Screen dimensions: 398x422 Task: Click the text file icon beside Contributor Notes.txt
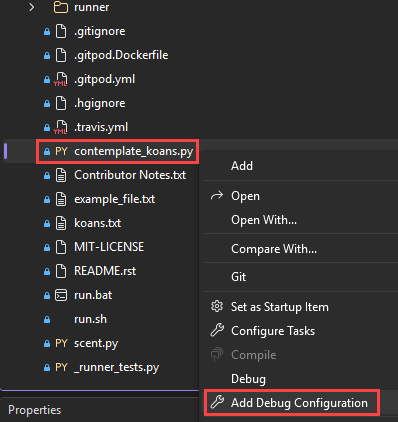[x=61, y=175]
